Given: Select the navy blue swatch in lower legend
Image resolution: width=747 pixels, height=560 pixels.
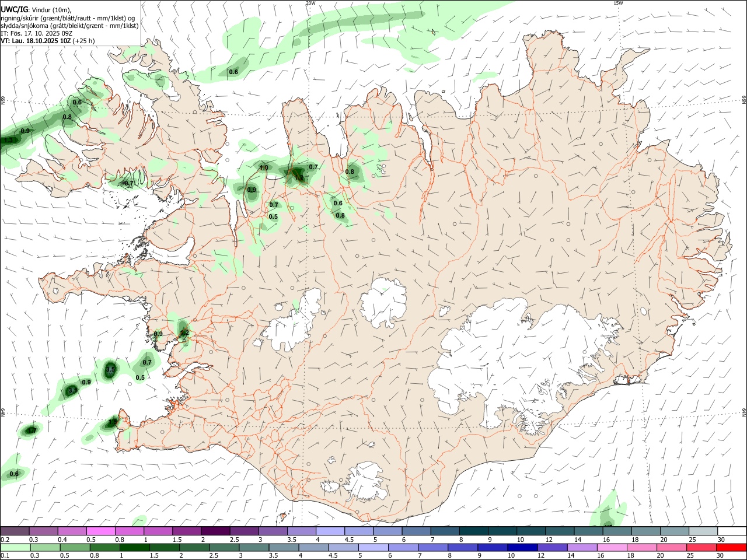Looking at the screenshot, I should 522,547.
